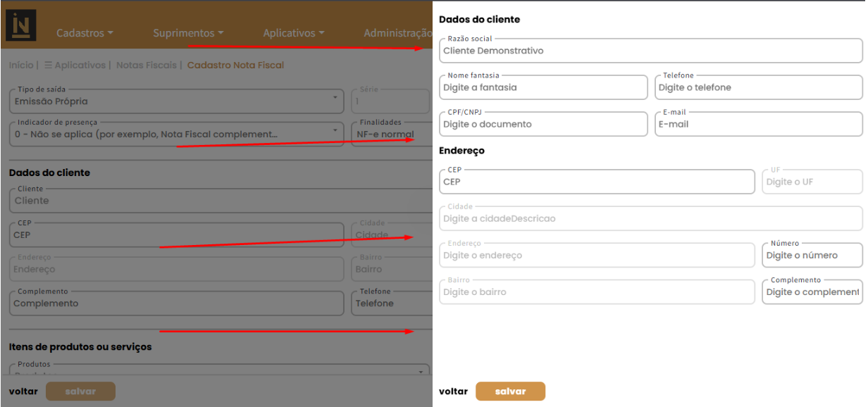Screen dimensions: 868x407
Task: Click the Complemento field in side panel
Action: (x=812, y=292)
